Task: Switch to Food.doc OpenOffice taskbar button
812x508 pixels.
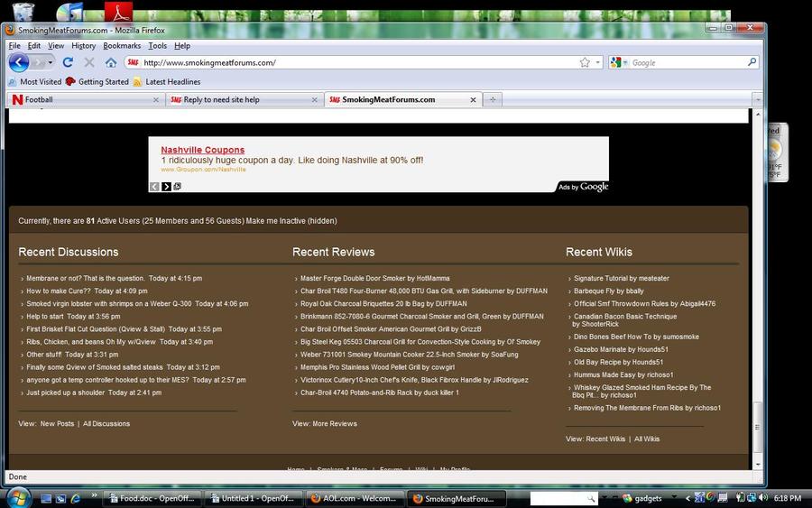Action: pyautogui.click(x=152, y=499)
